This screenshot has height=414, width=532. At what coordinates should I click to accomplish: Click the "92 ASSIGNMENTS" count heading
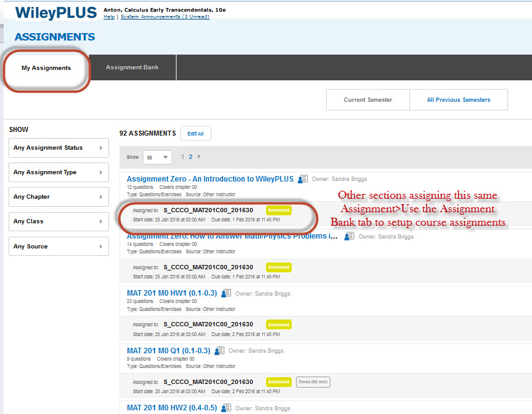coord(148,133)
